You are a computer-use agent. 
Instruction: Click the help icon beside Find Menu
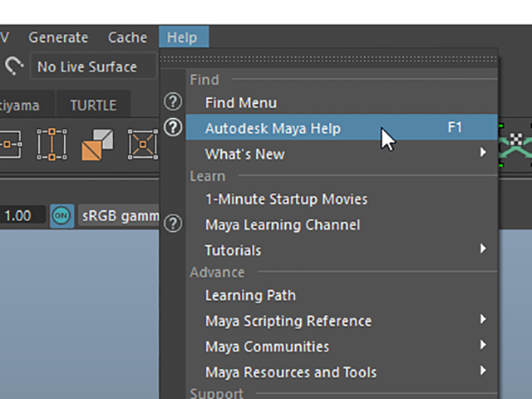pos(173,101)
